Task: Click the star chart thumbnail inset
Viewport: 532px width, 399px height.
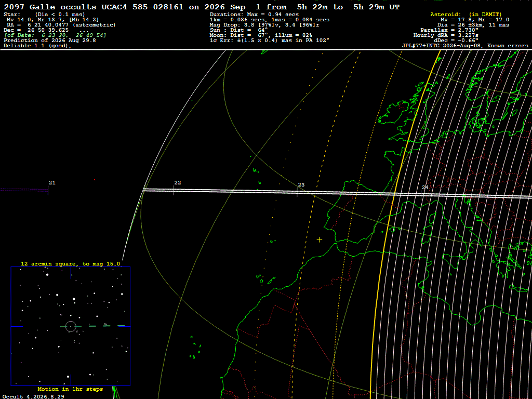Action: (x=71, y=326)
